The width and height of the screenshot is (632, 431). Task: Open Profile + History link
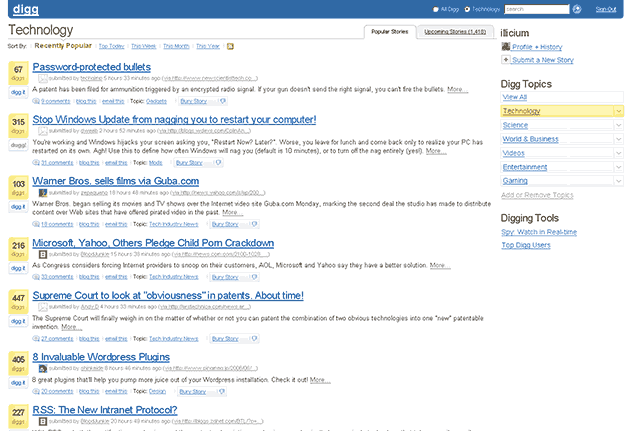click(x=537, y=47)
